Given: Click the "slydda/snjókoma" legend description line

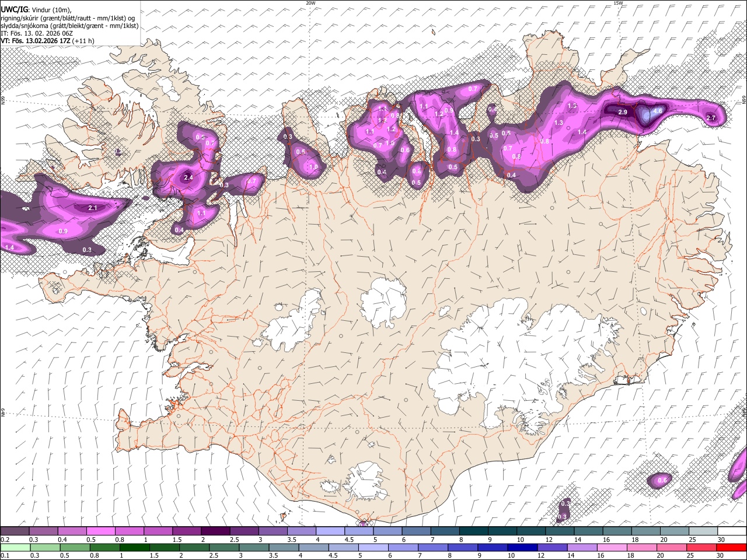Looking at the screenshot, I should (x=69, y=26).
